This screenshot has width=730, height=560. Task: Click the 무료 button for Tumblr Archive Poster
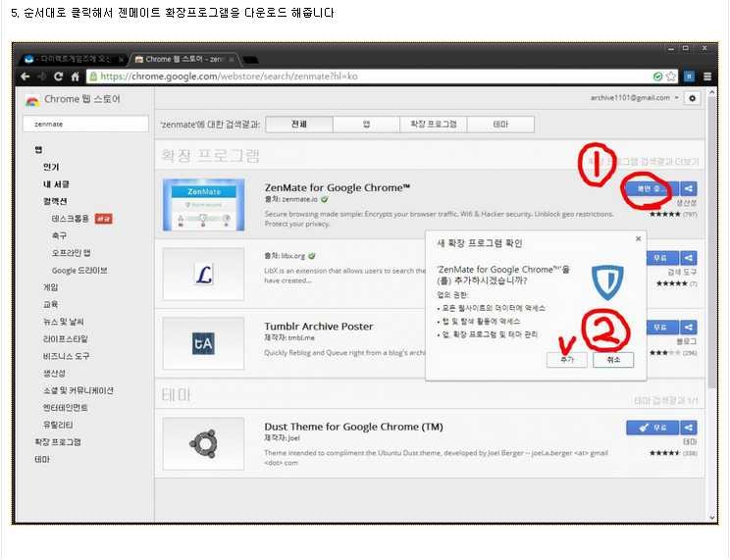tap(662, 328)
